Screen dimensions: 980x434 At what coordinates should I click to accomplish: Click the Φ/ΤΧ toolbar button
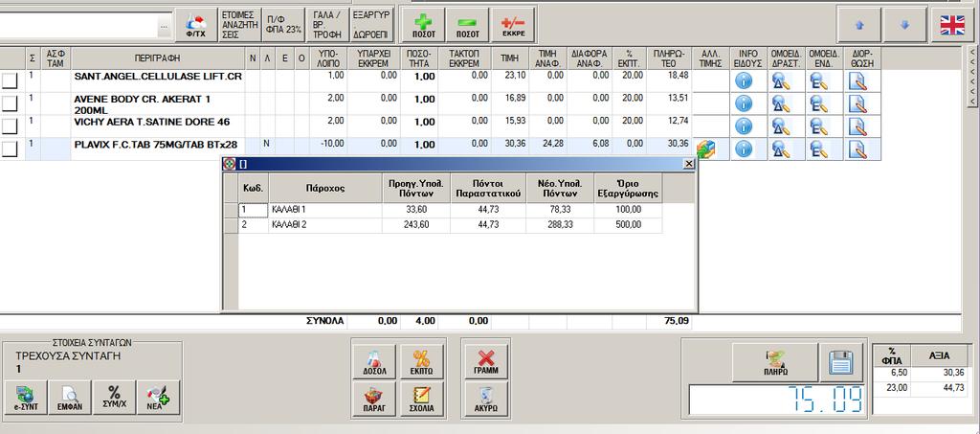[195, 26]
